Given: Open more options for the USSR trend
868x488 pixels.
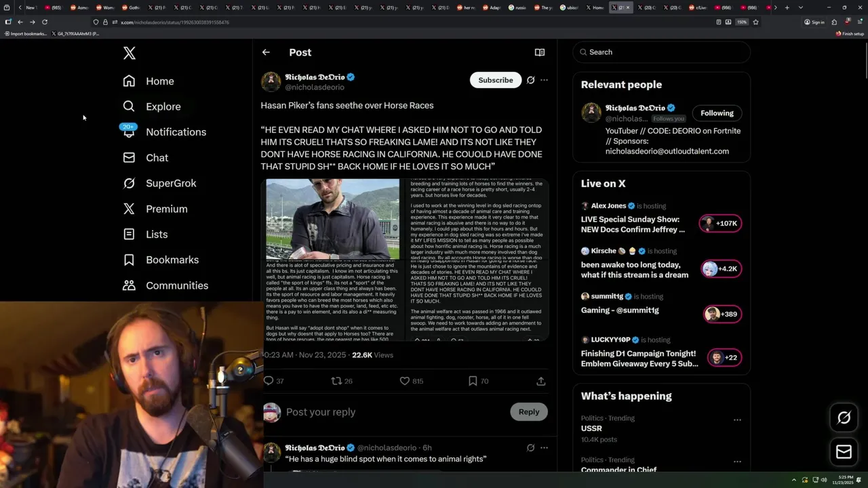Looking at the screenshot, I should [737, 420].
